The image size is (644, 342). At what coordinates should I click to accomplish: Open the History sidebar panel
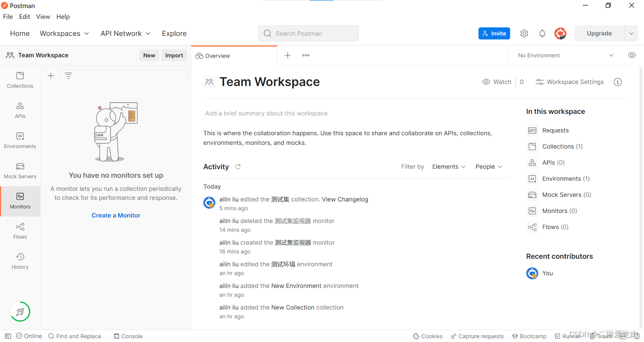[x=20, y=262]
